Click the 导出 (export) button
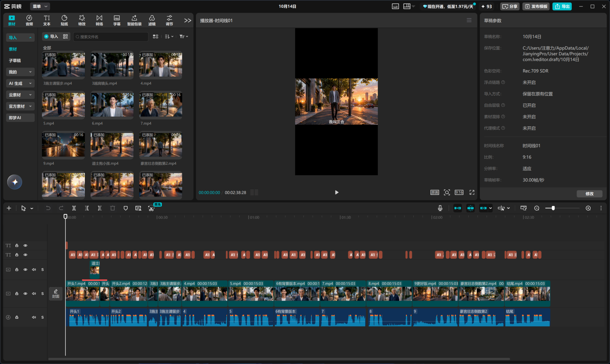 [562, 6]
